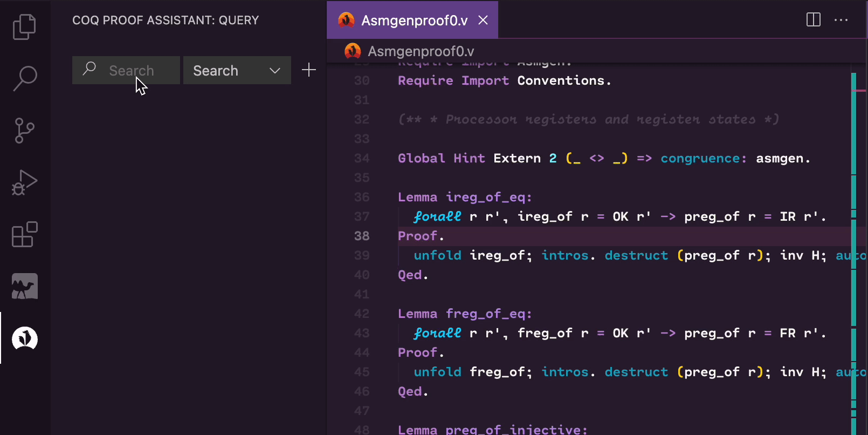Open the Search query type dropdown
This screenshot has height=435, width=868.
237,70
